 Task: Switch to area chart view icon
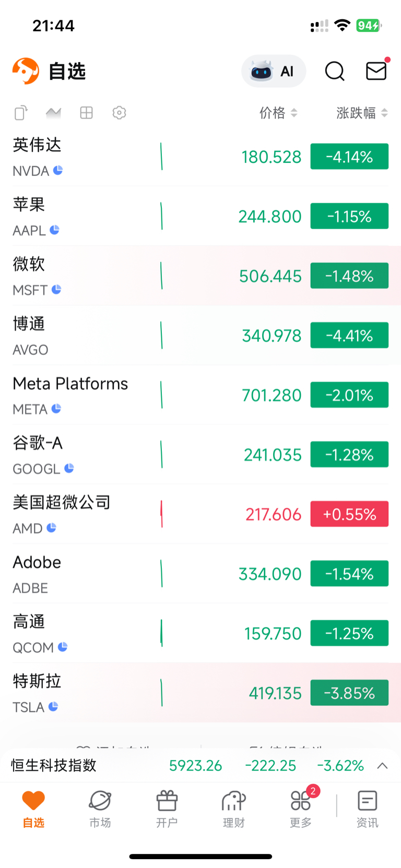pos(53,113)
